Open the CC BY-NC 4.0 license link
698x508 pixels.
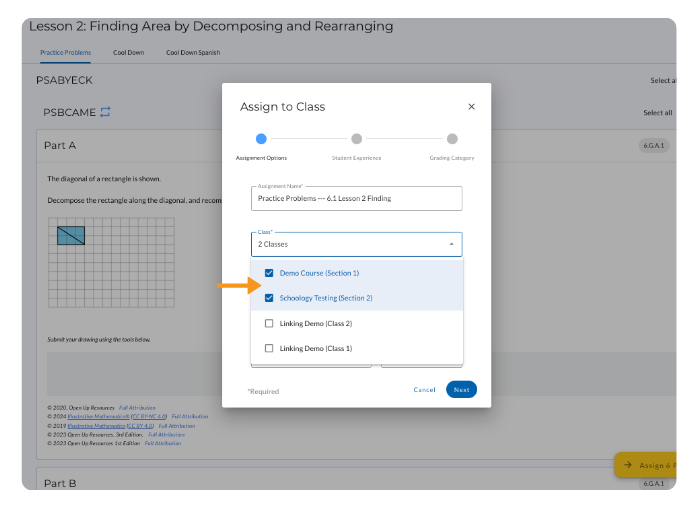coord(149,416)
